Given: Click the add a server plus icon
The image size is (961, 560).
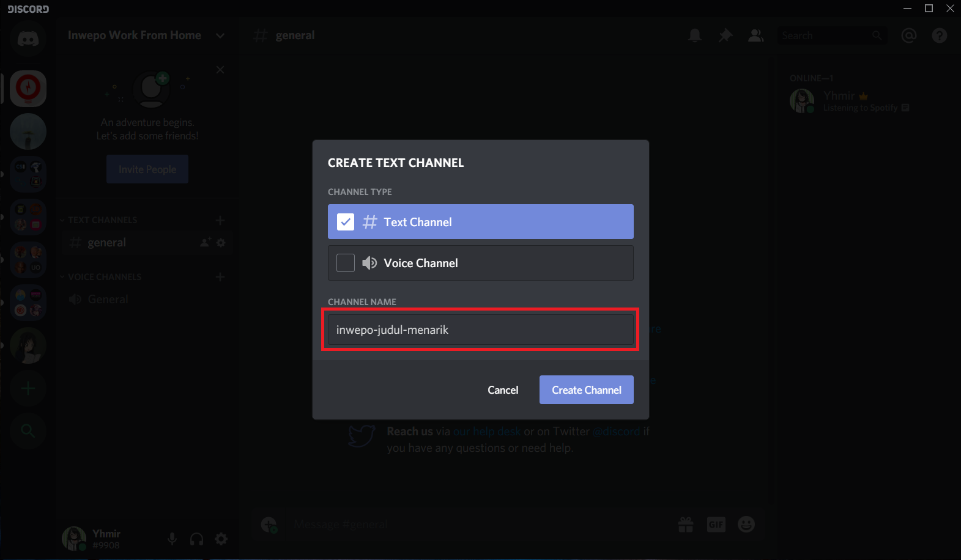Looking at the screenshot, I should pos(28,388).
